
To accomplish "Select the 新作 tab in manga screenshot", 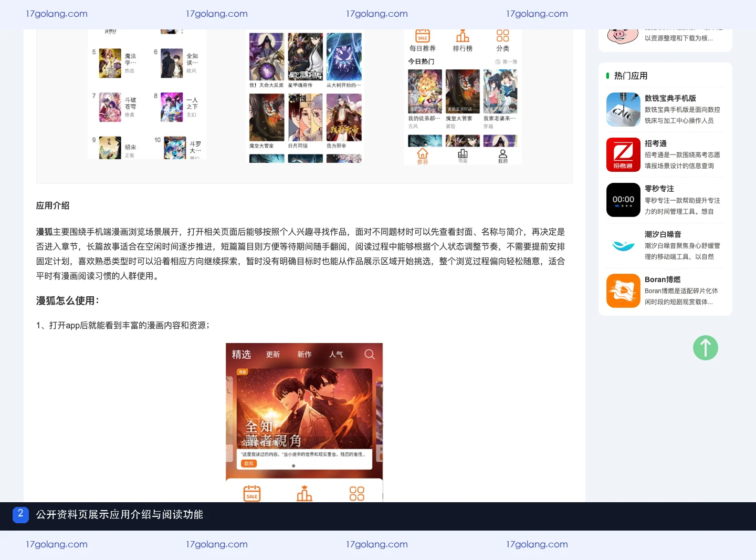I will click(x=304, y=355).
